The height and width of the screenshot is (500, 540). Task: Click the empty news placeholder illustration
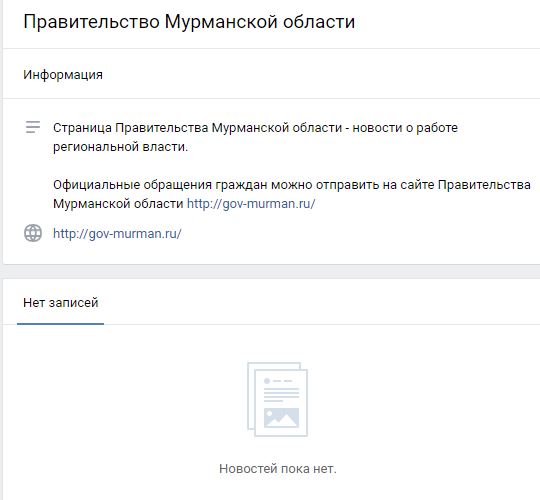[x=277, y=399]
